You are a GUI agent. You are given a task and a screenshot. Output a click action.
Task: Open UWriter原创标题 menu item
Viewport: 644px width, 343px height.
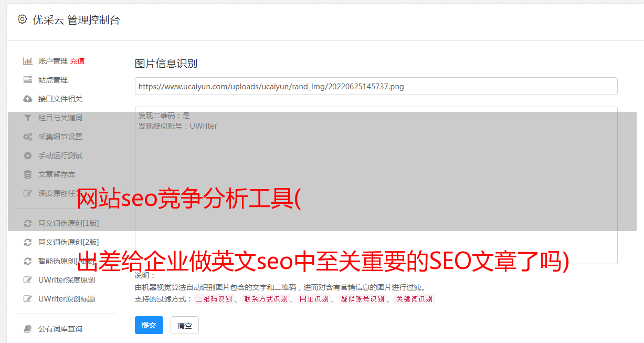click(x=67, y=299)
